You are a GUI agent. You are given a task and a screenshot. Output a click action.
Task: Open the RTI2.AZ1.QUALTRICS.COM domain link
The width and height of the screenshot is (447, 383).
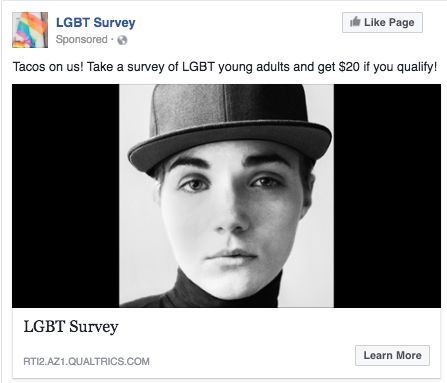(x=86, y=361)
